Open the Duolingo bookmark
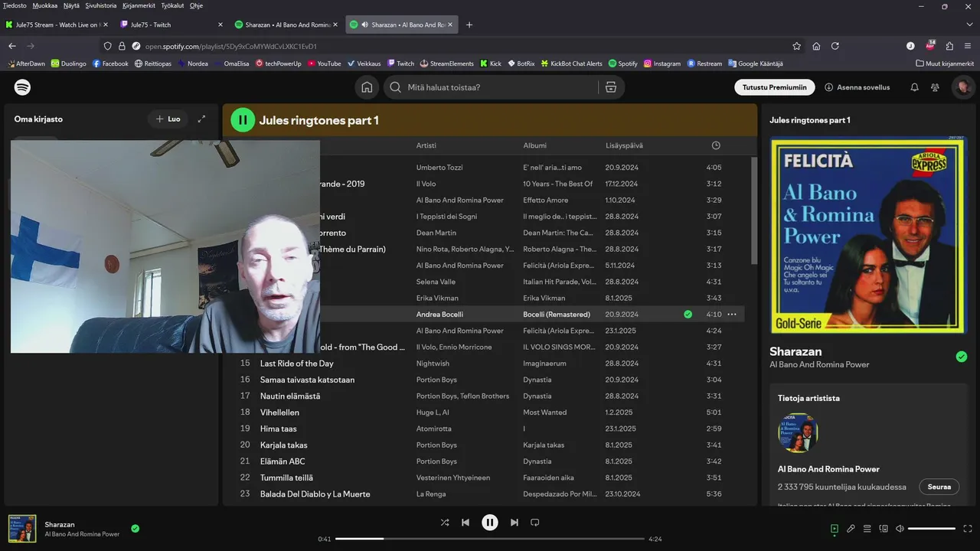Image resolution: width=980 pixels, height=551 pixels. click(69, 64)
